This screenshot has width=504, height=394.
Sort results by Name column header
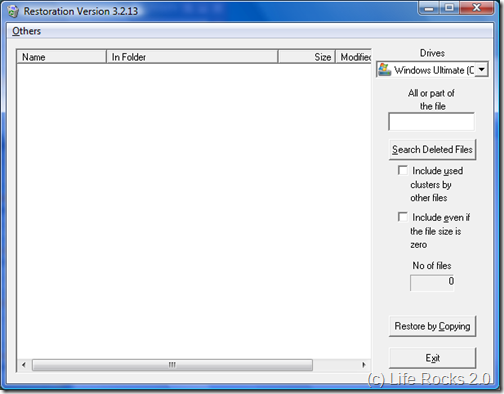click(x=62, y=57)
